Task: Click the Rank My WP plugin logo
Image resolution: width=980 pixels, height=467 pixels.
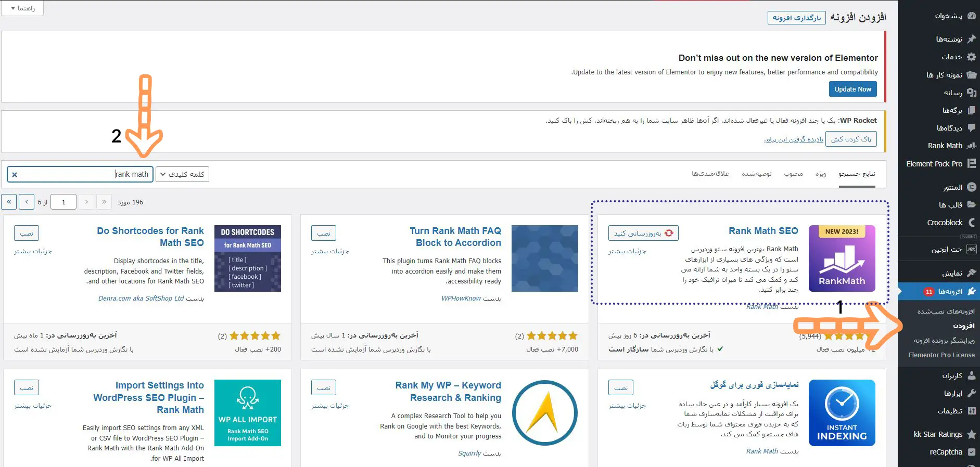Action: click(x=545, y=413)
